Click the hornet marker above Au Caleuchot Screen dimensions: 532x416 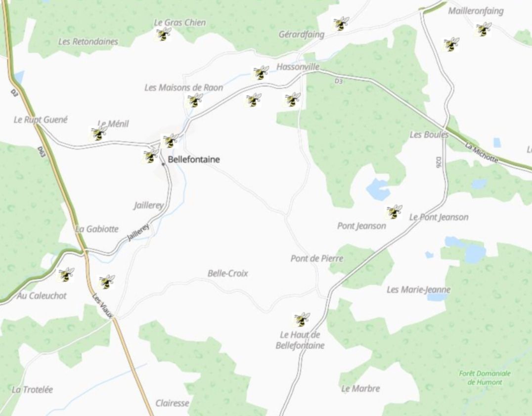[66, 275]
